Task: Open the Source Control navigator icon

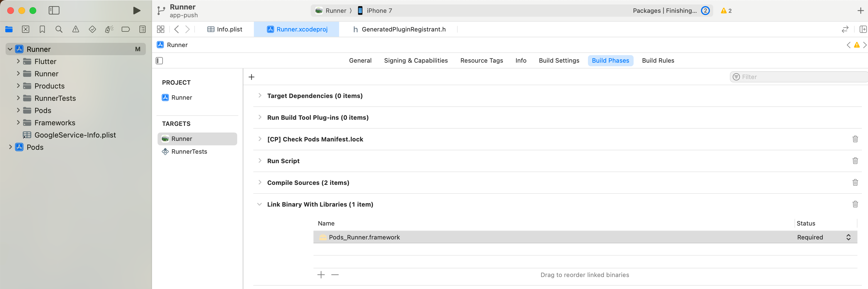Action: (26, 29)
